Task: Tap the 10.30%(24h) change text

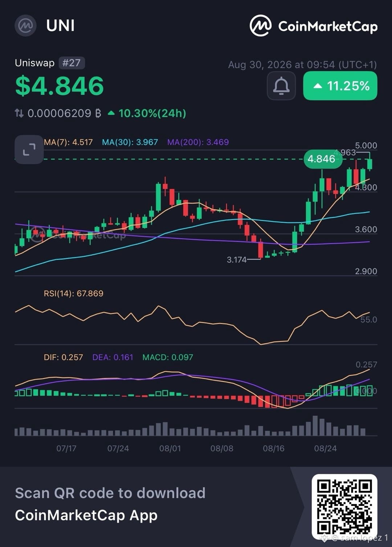Action: (152, 113)
